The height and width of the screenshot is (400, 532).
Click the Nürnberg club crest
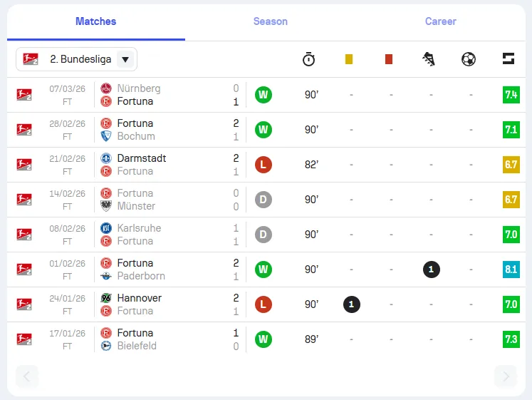coord(106,88)
